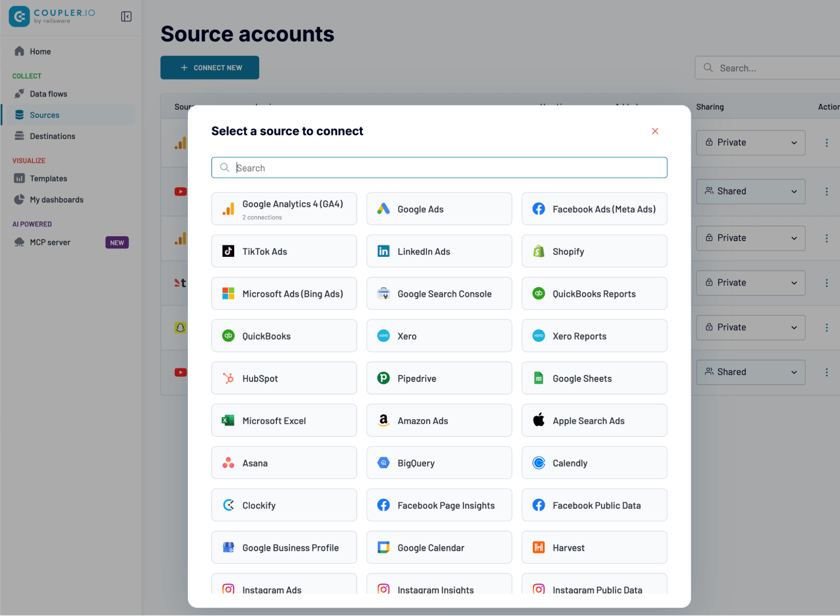
Task: Open the Sources section in sidebar
Action: 45,115
